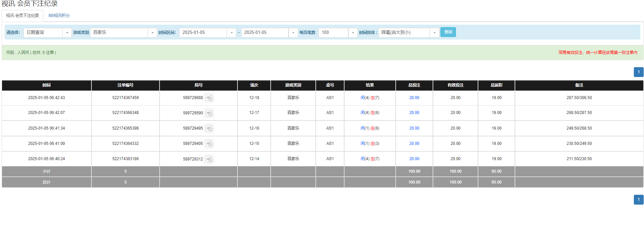Switch to the BB视讯积分 tab

coord(59,16)
